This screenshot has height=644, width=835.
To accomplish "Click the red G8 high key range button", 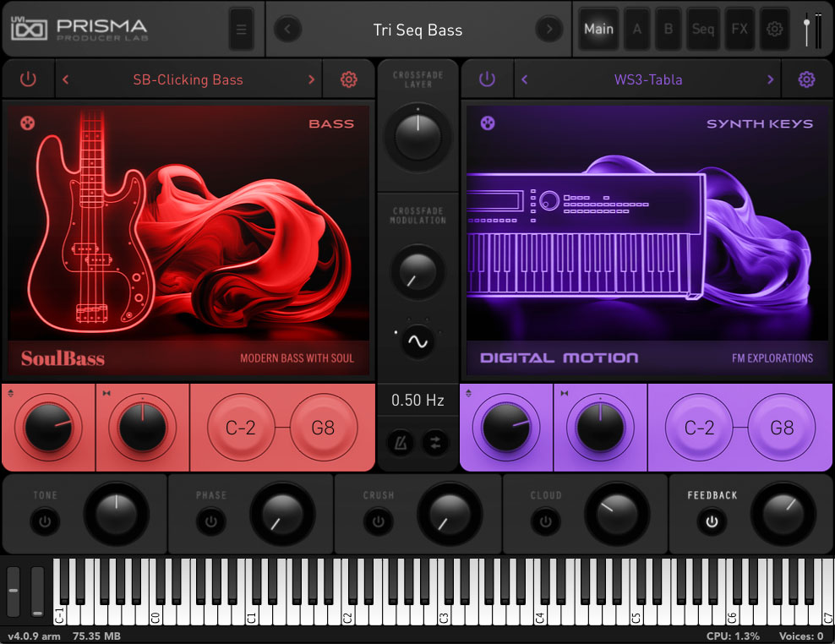I will pos(323,428).
